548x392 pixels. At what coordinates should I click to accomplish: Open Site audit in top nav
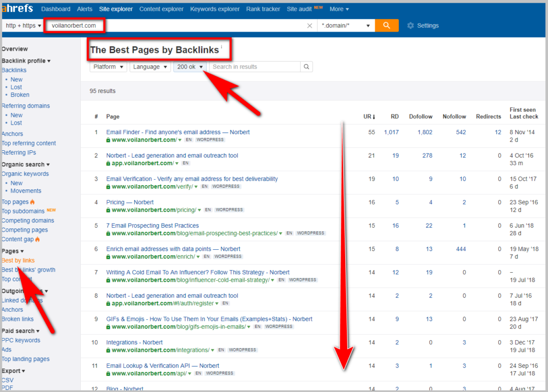299,9
